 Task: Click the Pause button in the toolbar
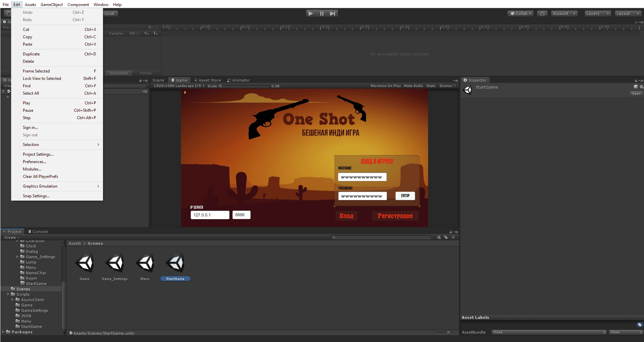[x=322, y=13]
